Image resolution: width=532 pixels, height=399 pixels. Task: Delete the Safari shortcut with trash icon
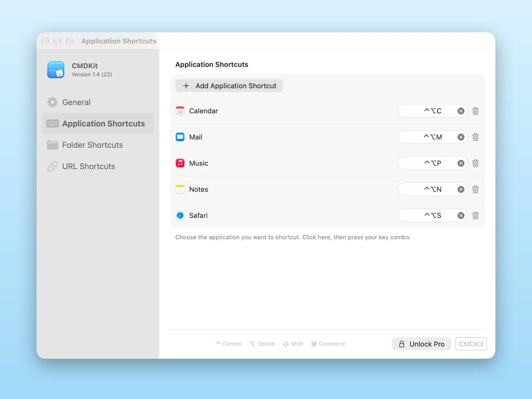pyautogui.click(x=475, y=215)
